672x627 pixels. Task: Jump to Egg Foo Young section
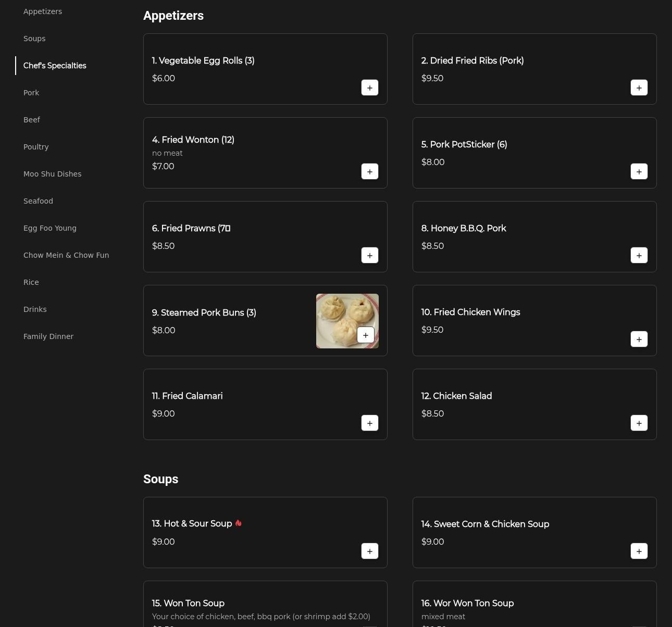50,228
